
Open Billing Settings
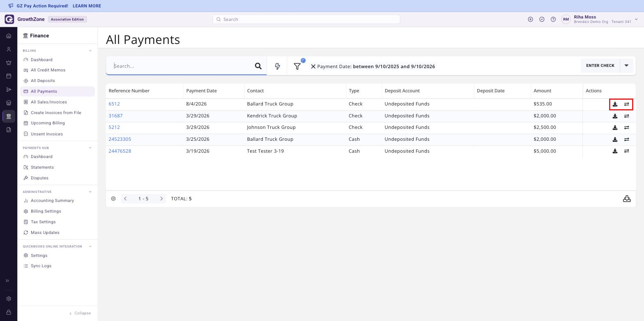(46, 211)
